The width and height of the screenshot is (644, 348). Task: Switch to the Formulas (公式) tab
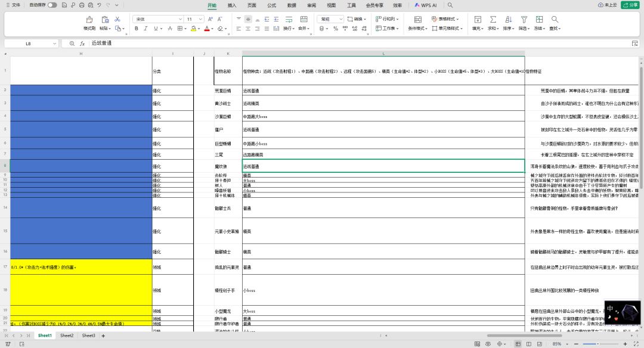pos(271,5)
